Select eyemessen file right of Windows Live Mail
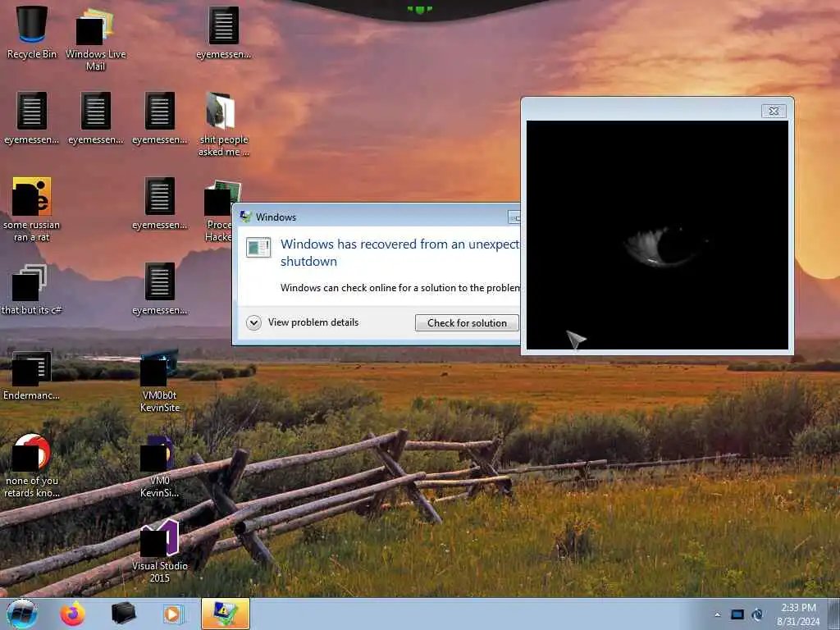Image resolution: width=840 pixels, height=630 pixels. [223, 32]
